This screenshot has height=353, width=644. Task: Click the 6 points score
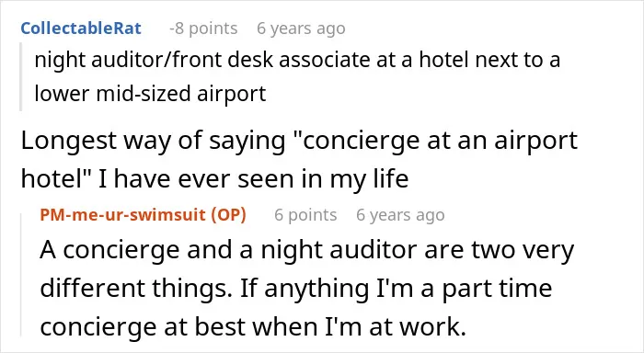point(305,215)
